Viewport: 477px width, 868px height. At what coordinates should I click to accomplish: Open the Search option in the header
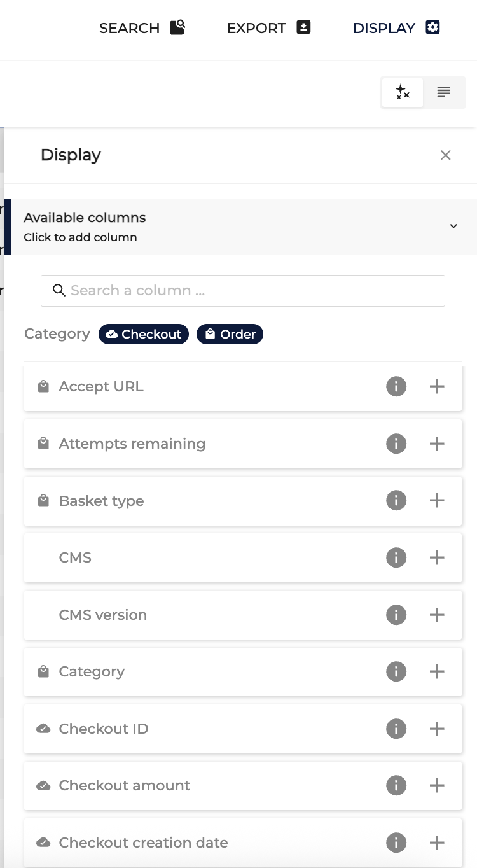point(142,28)
